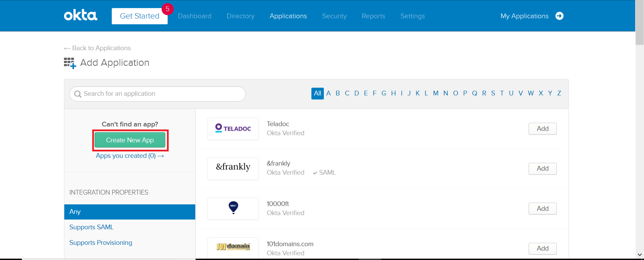Filter apps by letter S
The image size is (644, 260).
(x=493, y=93)
